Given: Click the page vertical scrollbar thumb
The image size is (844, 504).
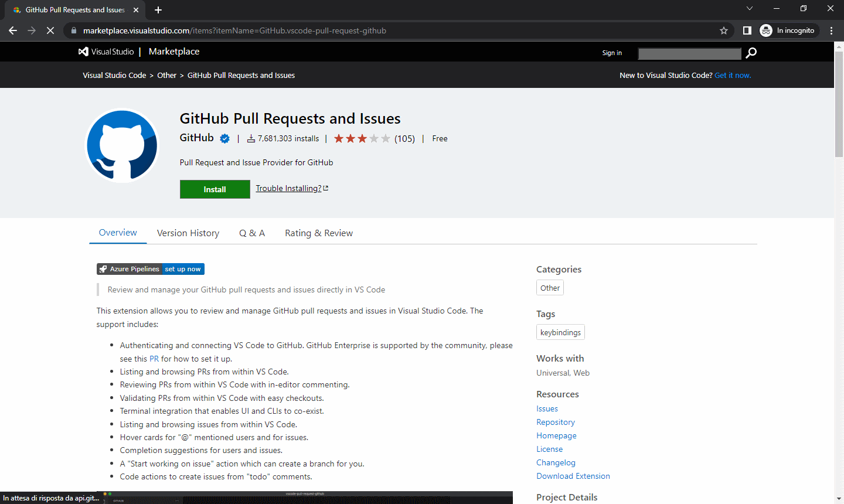Looking at the screenshot, I should [x=839, y=104].
